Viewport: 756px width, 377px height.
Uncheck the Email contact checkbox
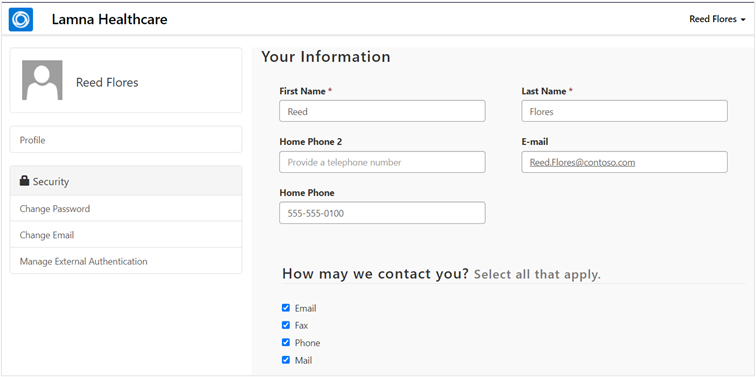click(x=286, y=308)
